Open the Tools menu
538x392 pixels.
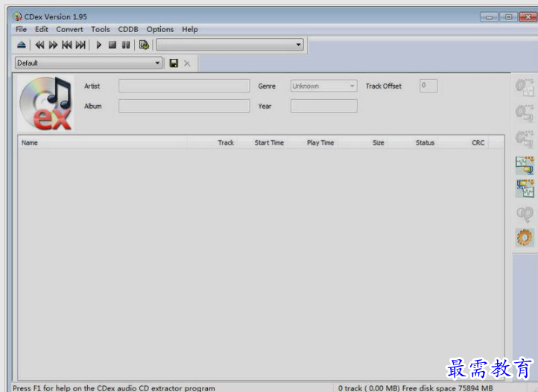pos(101,30)
